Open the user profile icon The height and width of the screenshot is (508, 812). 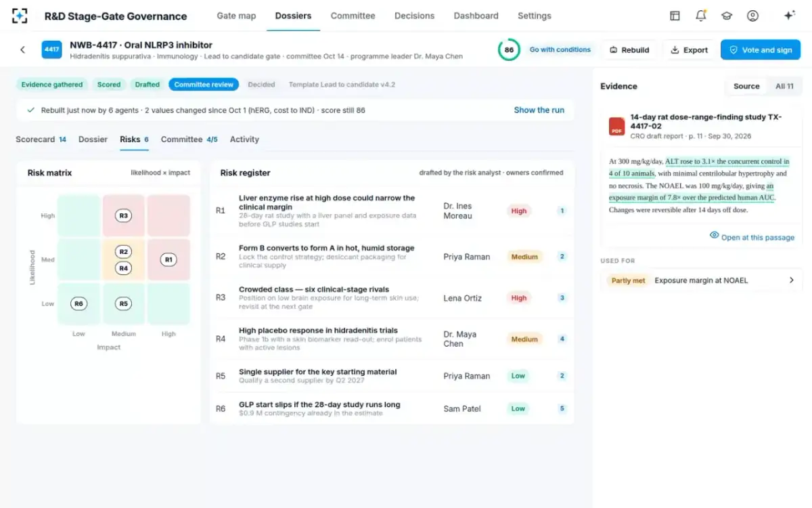[752, 16]
